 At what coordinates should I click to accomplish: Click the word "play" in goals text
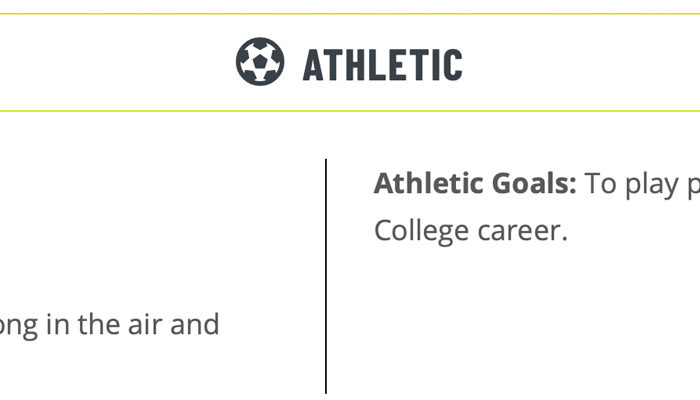(x=651, y=185)
